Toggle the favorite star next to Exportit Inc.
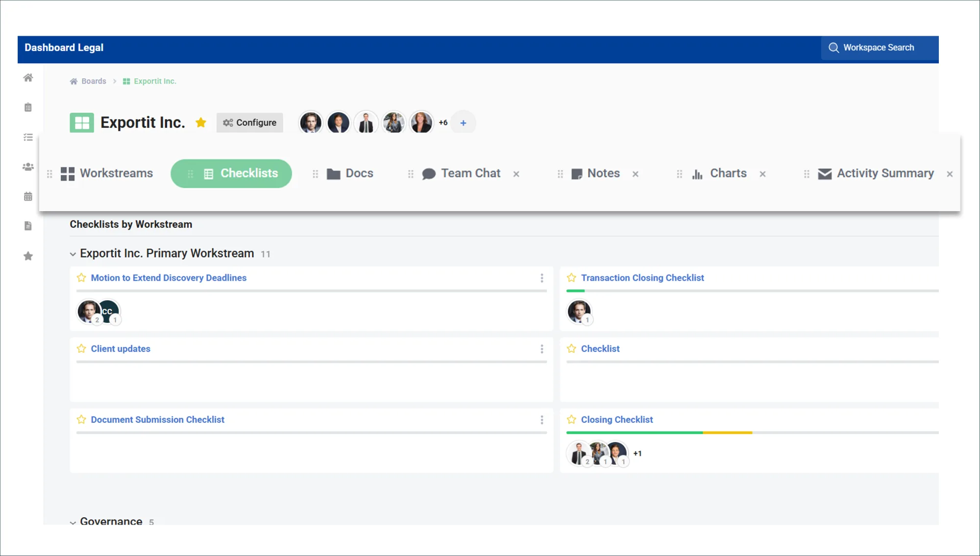This screenshot has height=556, width=980. (x=201, y=122)
